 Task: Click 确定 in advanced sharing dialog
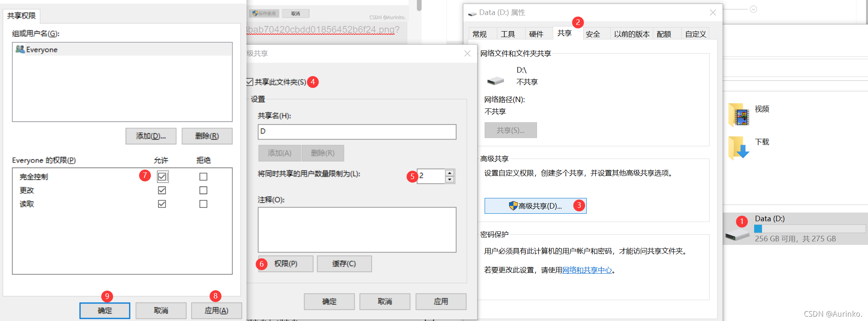[329, 302]
